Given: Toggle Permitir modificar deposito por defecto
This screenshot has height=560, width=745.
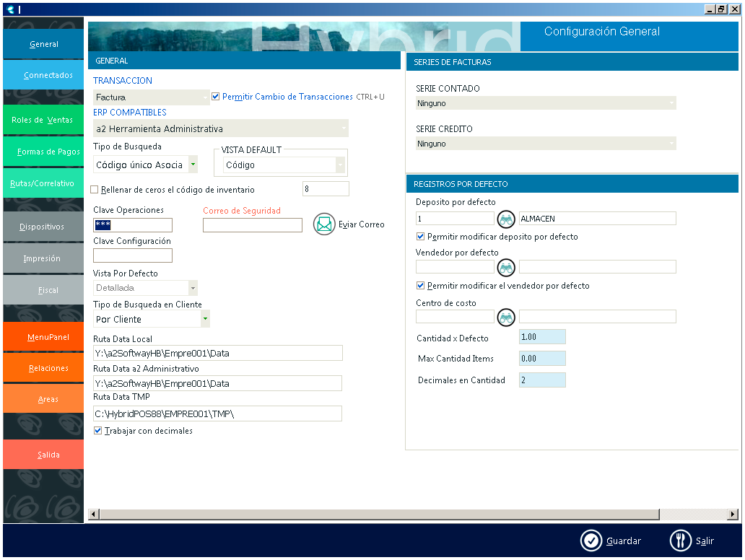Looking at the screenshot, I should (420, 237).
